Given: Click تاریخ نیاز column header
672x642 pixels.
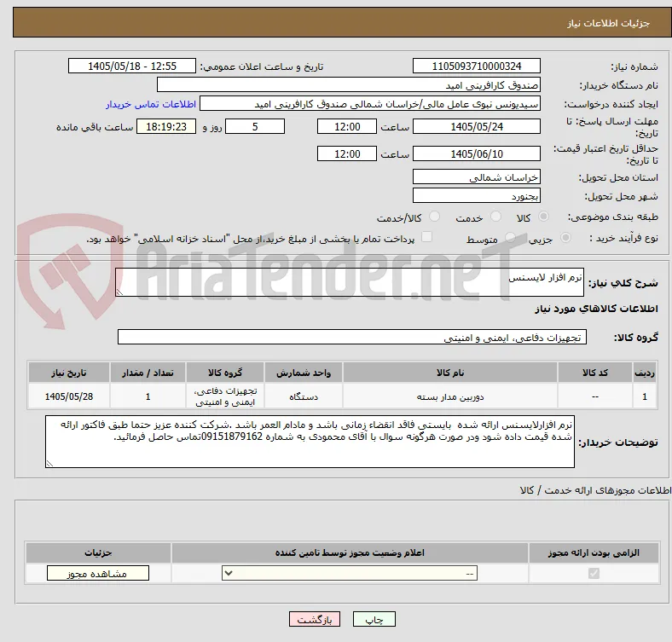Looking at the screenshot, I should pos(69,373).
